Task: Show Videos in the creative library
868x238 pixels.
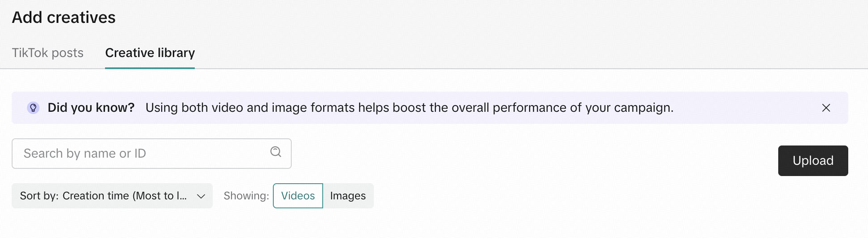Action: [x=298, y=196]
